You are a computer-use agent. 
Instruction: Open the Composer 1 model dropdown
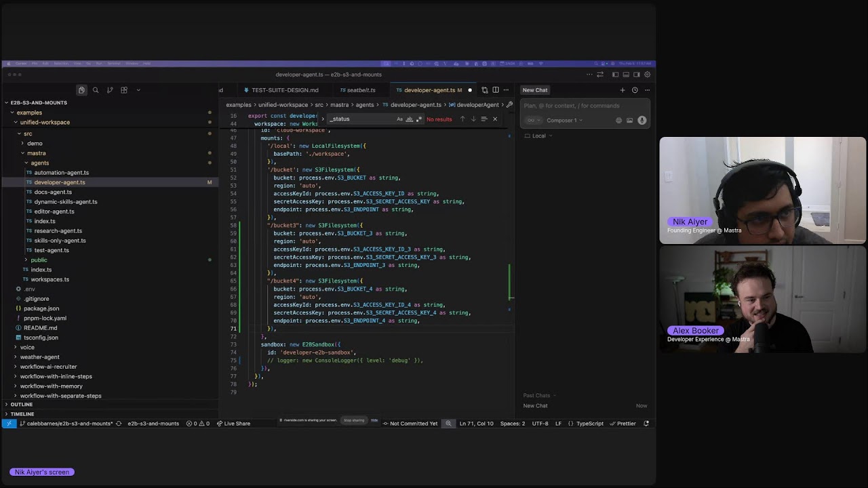(565, 121)
